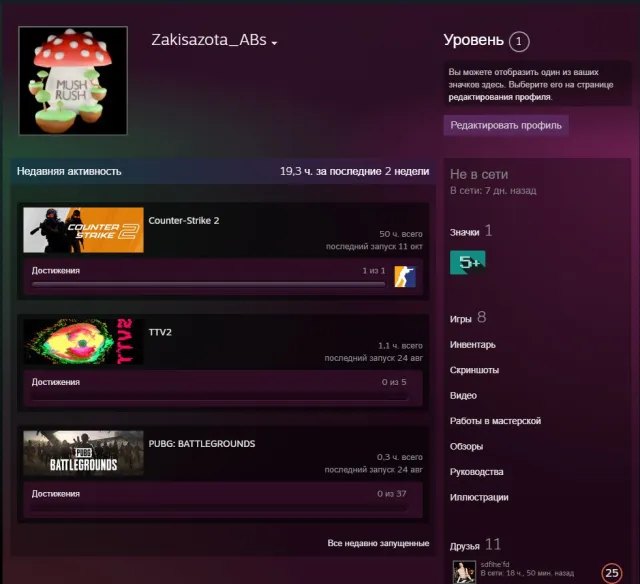Open the Скриншоты link
The width and height of the screenshot is (640, 584).
(474, 370)
